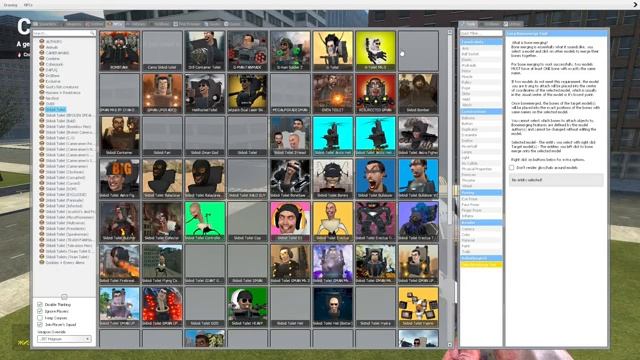This screenshot has height=360, width=640.
Task: Click the search magnifier icon
Action: tap(92, 33)
